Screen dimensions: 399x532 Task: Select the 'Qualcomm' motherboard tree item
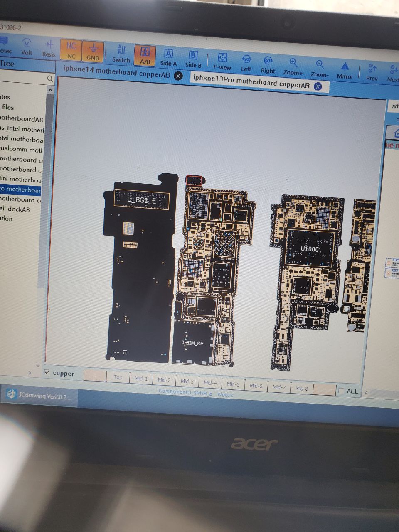[22, 149]
